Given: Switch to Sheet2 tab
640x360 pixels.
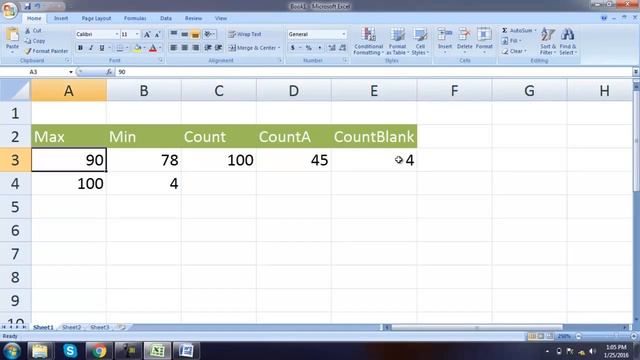Looking at the screenshot, I should click(72, 327).
